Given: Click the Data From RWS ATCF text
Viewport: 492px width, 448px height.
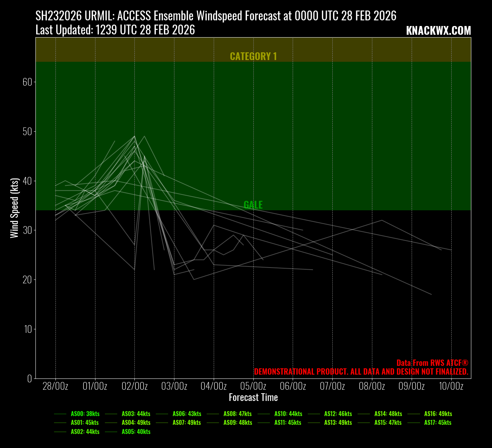Looking at the screenshot, I should pos(432,363).
